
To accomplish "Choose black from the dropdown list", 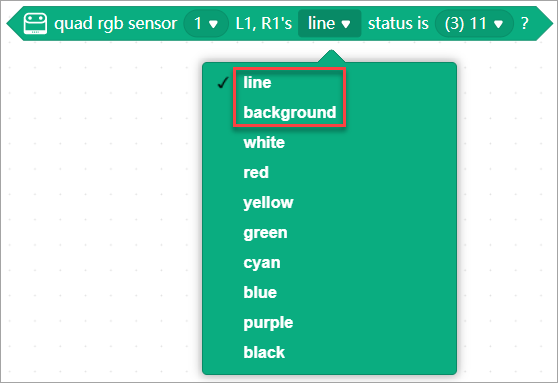I will pyautogui.click(x=264, y=352).
